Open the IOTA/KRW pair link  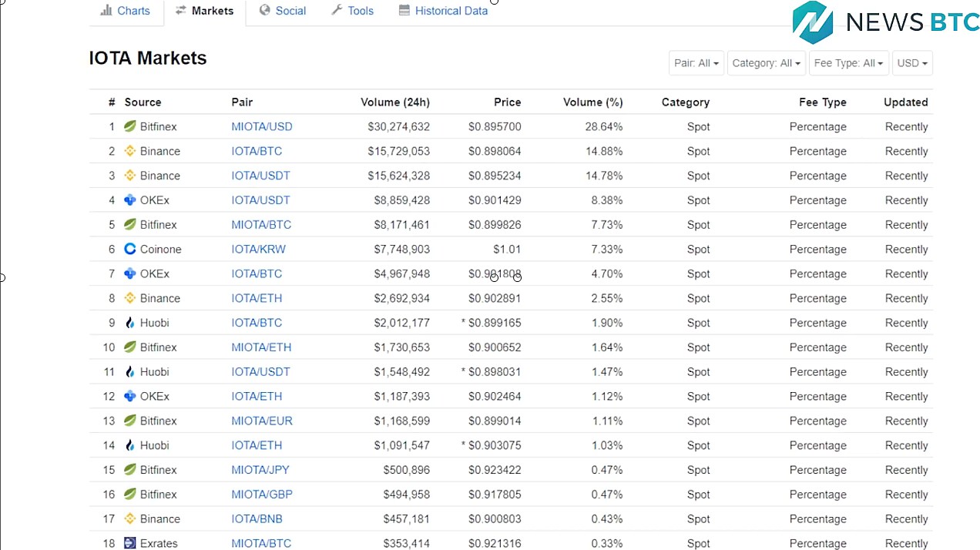[x=258, y=249]
